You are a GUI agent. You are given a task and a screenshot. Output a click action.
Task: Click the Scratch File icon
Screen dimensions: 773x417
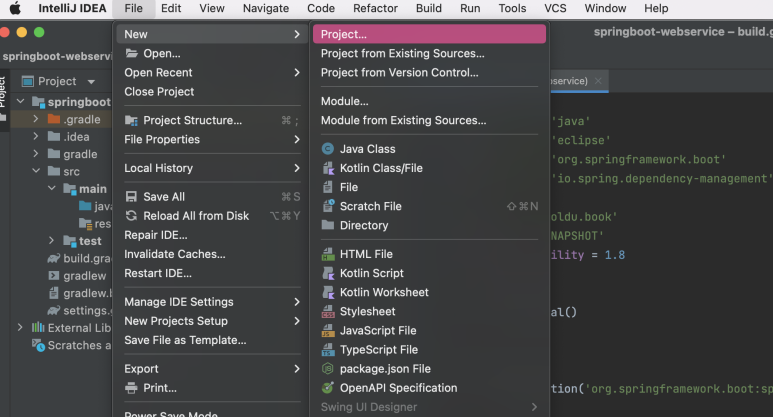328,206
